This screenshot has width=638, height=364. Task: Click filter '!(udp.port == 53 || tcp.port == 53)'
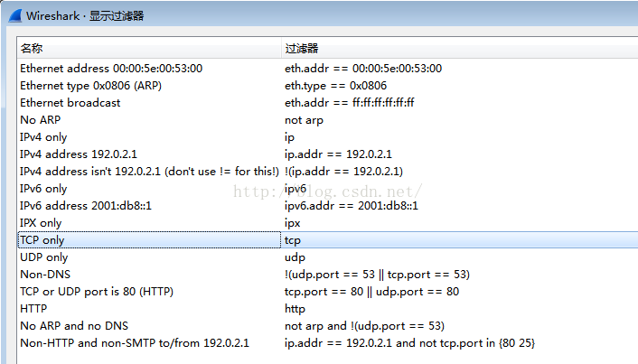[x=377, y=275]
